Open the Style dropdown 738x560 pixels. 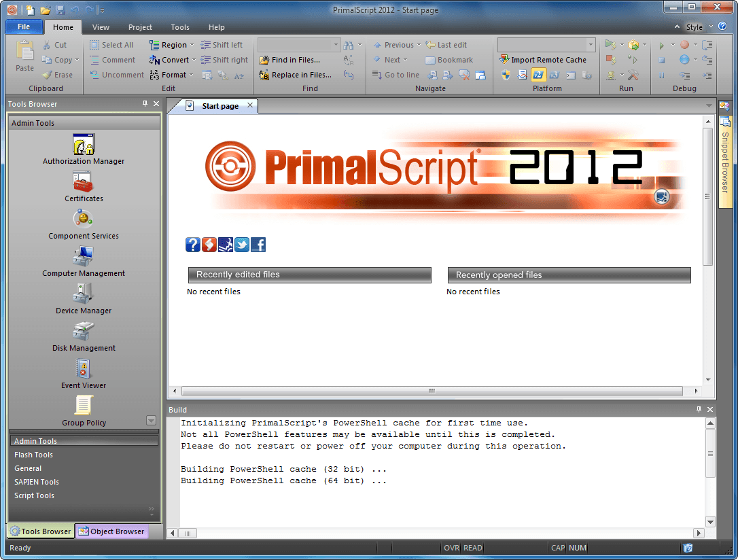pos(699,27)
